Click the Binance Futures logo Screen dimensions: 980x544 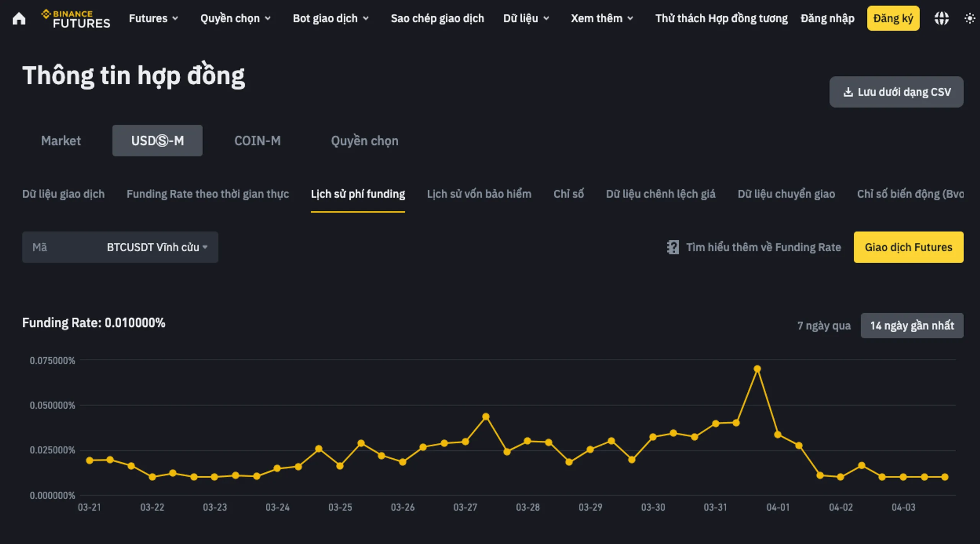[76, 18]
